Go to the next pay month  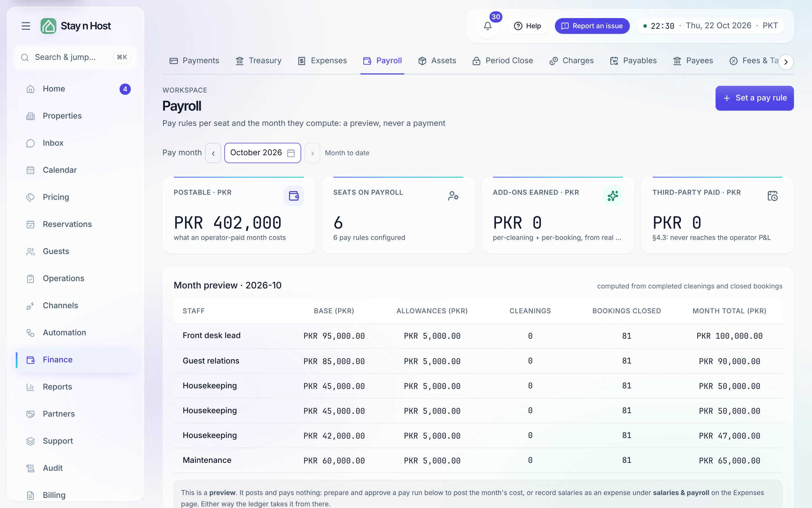(x=312, y=153)
